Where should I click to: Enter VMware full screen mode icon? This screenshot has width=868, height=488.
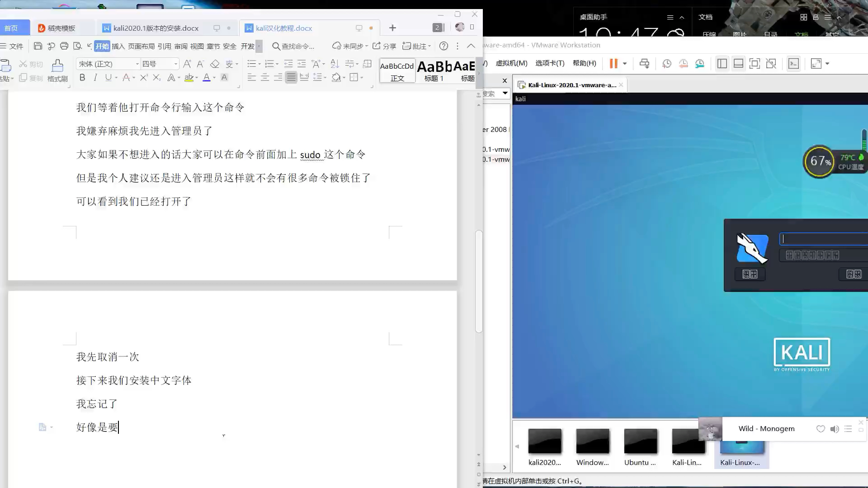tap(755, 64)
